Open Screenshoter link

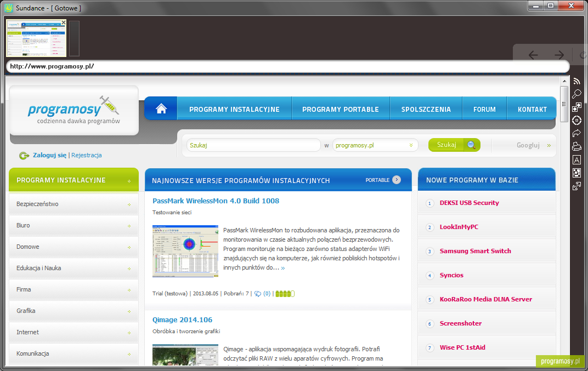(461, 323)
